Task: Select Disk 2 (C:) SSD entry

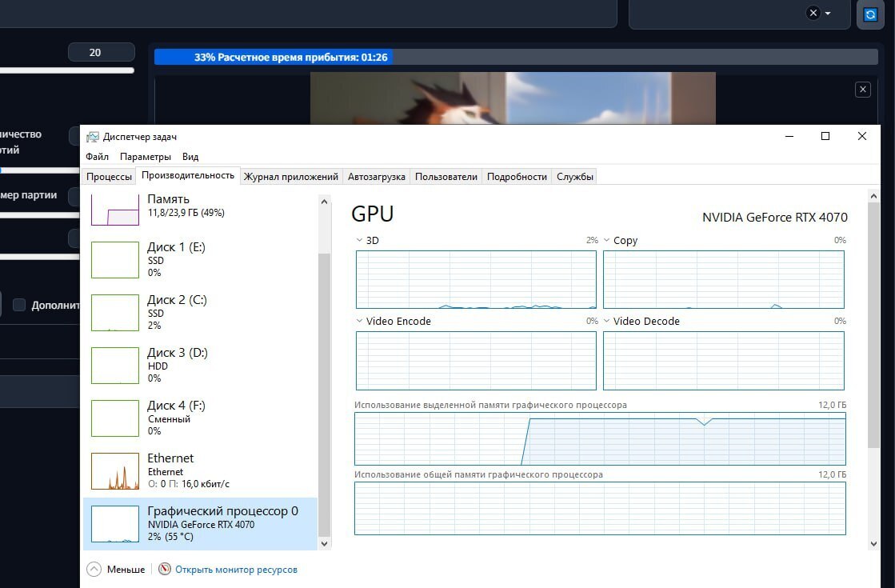Action: tap(200, 312)
